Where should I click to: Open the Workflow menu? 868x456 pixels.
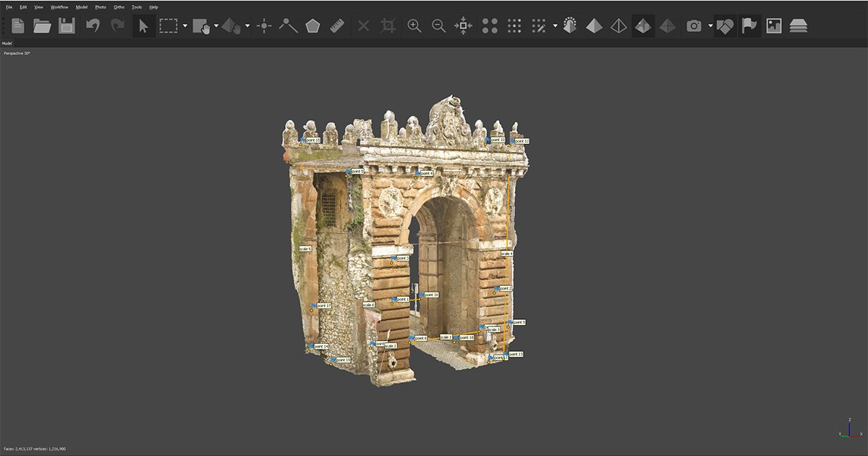pyautogui.click(x=59, y=7)
